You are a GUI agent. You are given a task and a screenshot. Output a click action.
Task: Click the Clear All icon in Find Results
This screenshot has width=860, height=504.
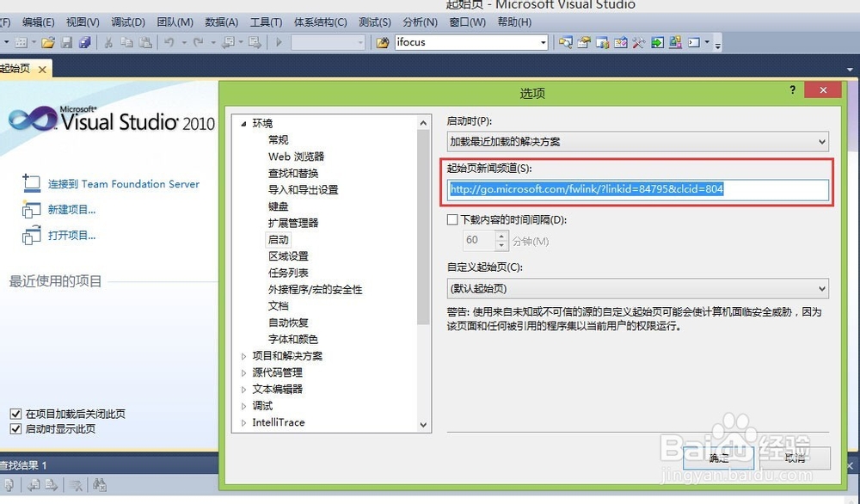(x=77, y=485)
